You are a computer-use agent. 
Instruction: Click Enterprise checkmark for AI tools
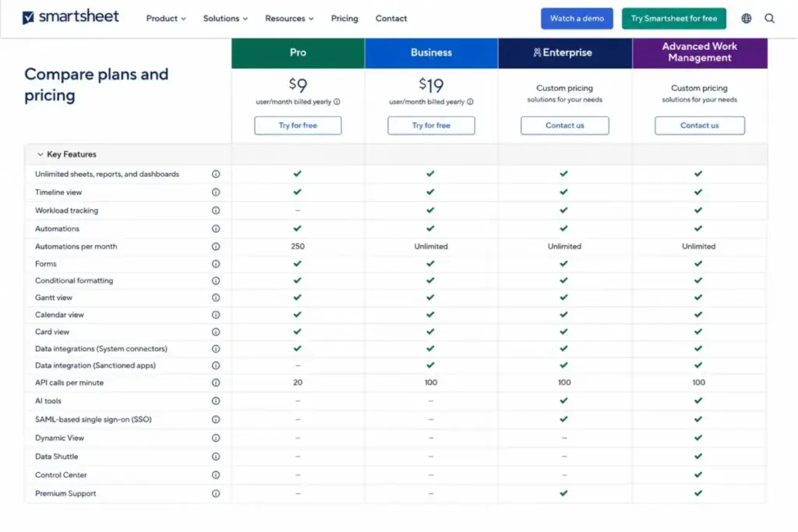coord(564,401)
